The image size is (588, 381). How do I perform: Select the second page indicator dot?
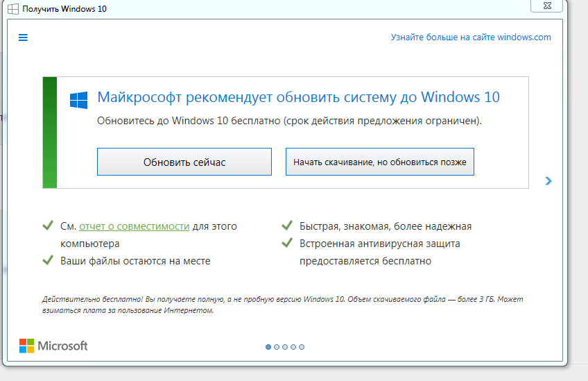pyautogui.click(x=277, y=347)
